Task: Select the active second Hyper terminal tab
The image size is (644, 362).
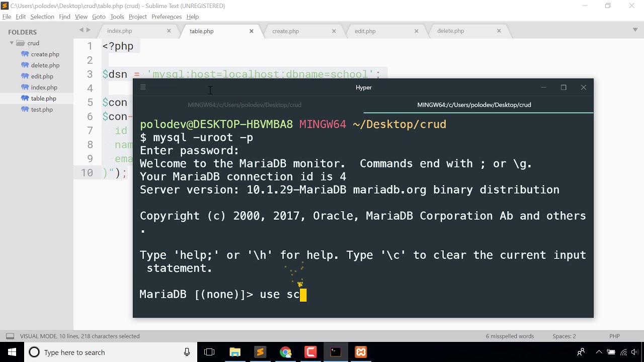Action: click(474, 105)
